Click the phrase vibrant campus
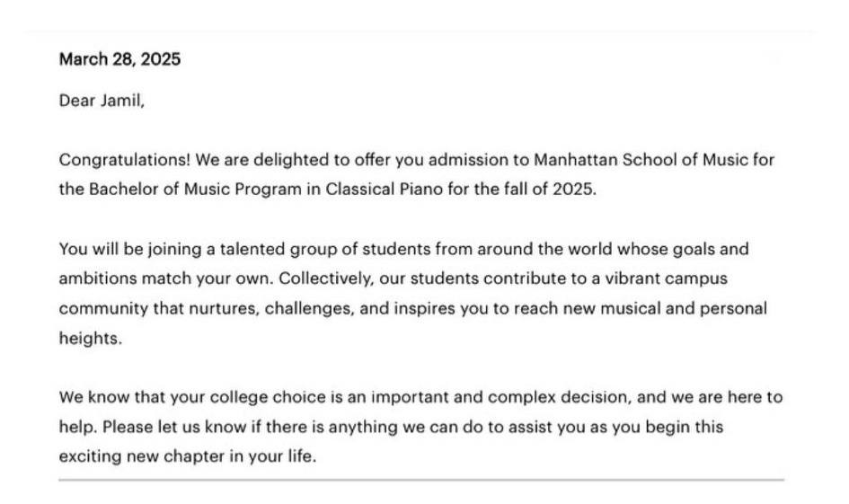 tap(666, 279)
